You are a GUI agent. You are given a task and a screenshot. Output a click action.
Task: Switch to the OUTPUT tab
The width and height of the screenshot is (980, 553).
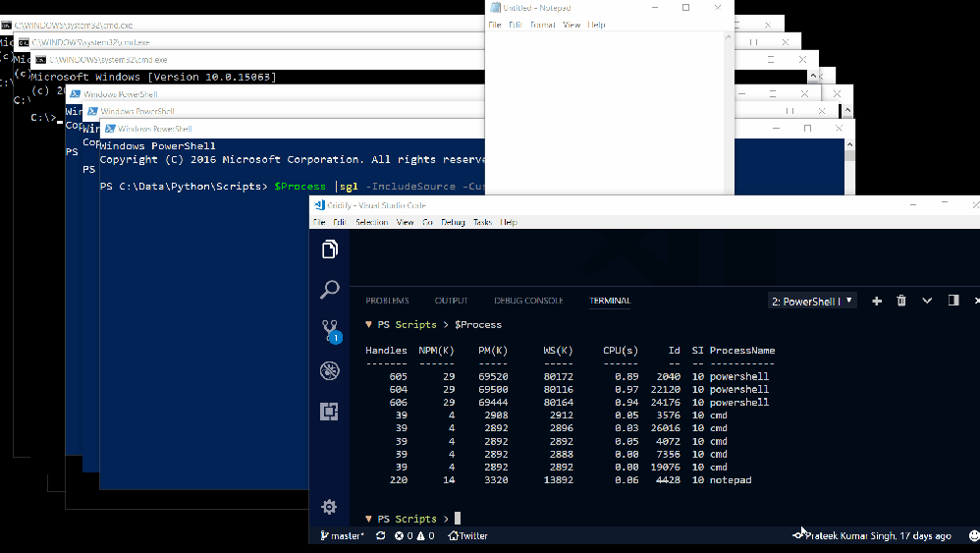[452, 301]
